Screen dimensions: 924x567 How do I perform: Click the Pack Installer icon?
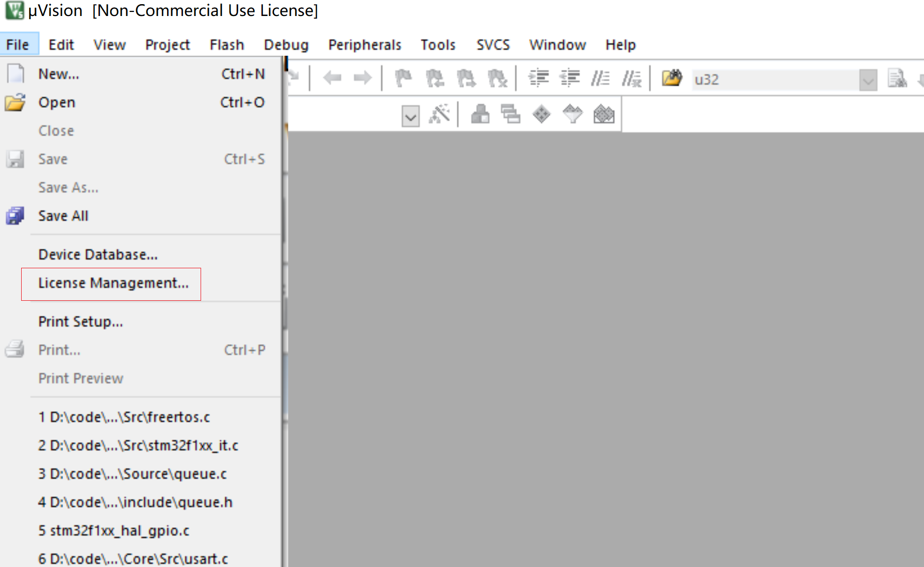604,114
